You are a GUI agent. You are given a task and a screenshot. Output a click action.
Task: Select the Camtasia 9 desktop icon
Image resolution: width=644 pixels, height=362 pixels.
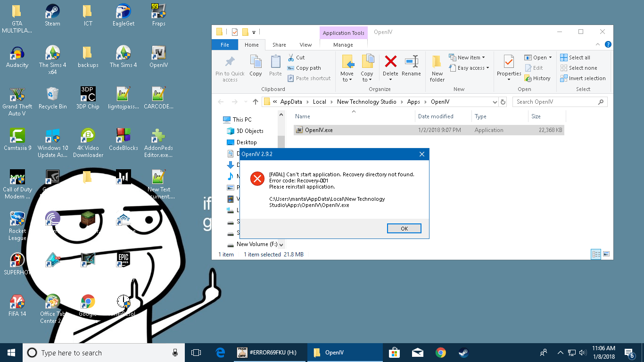[x=17, y=140]
